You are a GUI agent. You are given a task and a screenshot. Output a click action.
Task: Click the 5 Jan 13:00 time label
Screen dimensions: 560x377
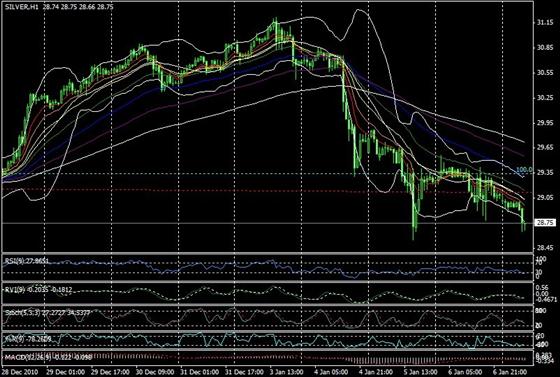pyautogui.click(x=420, y=371)
